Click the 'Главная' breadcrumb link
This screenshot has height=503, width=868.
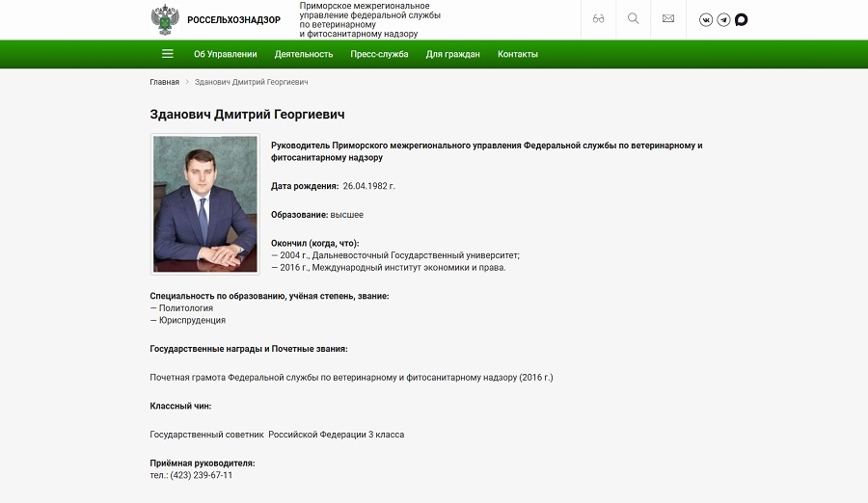click(164, 82)
